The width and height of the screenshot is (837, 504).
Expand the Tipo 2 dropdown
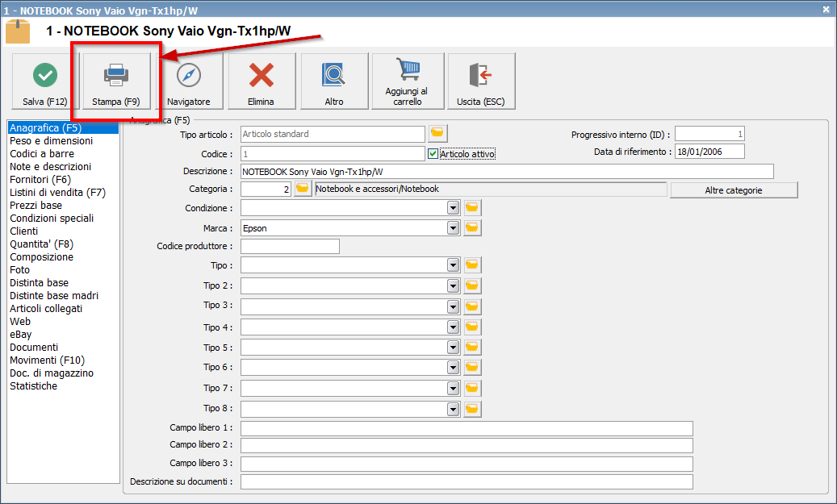pyautogui.click(x=453, y=285)
